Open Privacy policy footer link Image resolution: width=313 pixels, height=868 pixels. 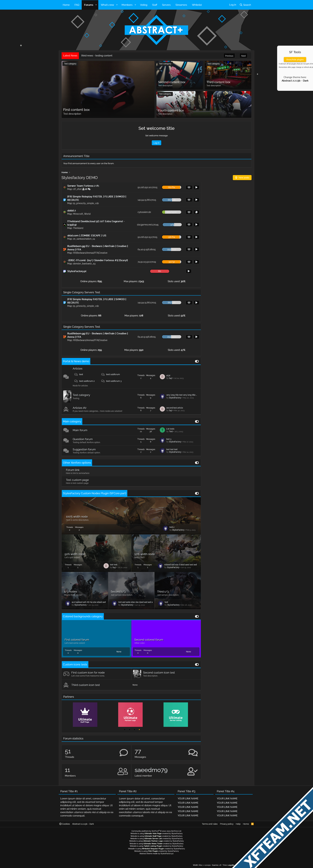(x=226, y=824)
